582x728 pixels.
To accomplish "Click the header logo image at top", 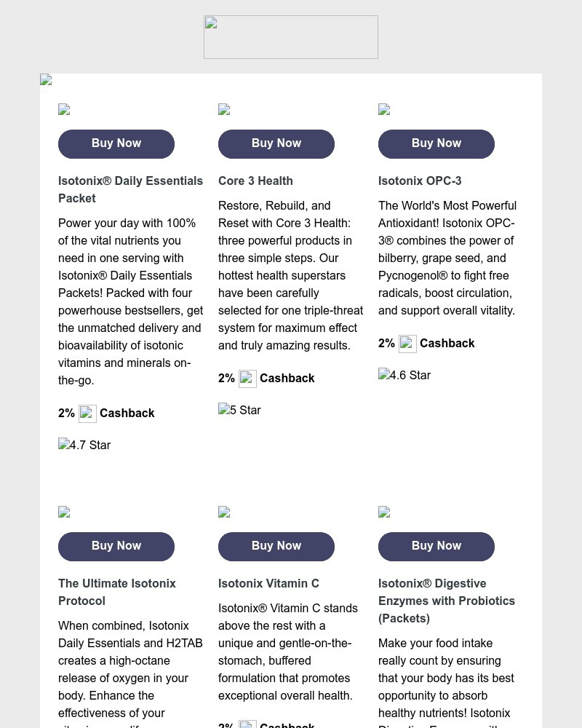I will 291,37.
